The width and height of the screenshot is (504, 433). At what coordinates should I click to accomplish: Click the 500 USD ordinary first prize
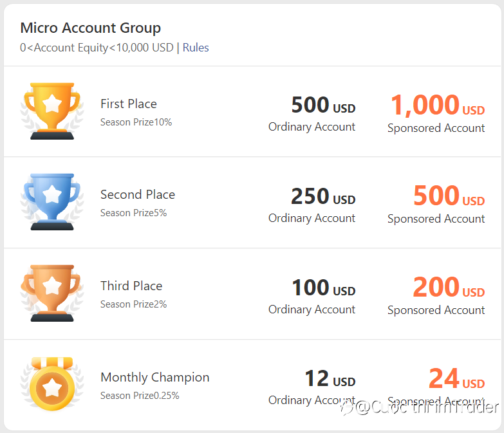pyautogui.click(x=323, y=105)
